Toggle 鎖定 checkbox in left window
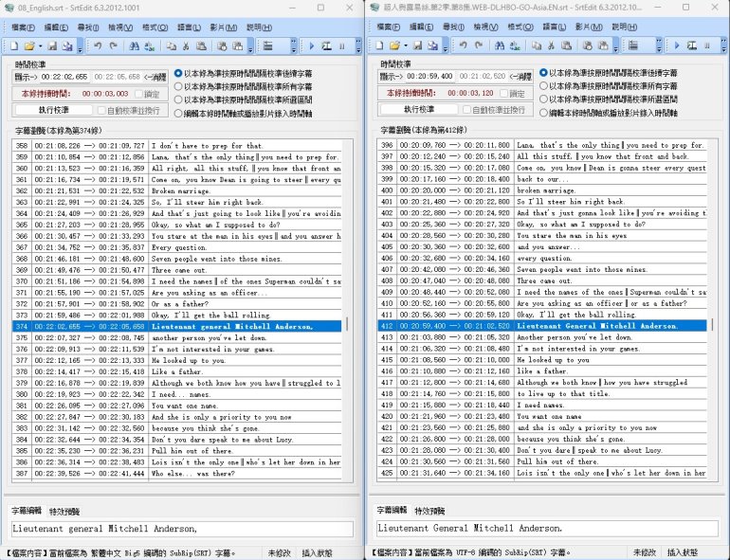Image resolution: width=730 pixels, height=560 pixels. coord(138,94)
